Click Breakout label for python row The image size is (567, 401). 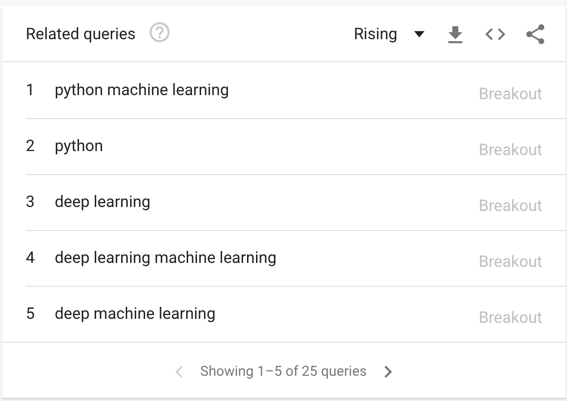[510, 150]
